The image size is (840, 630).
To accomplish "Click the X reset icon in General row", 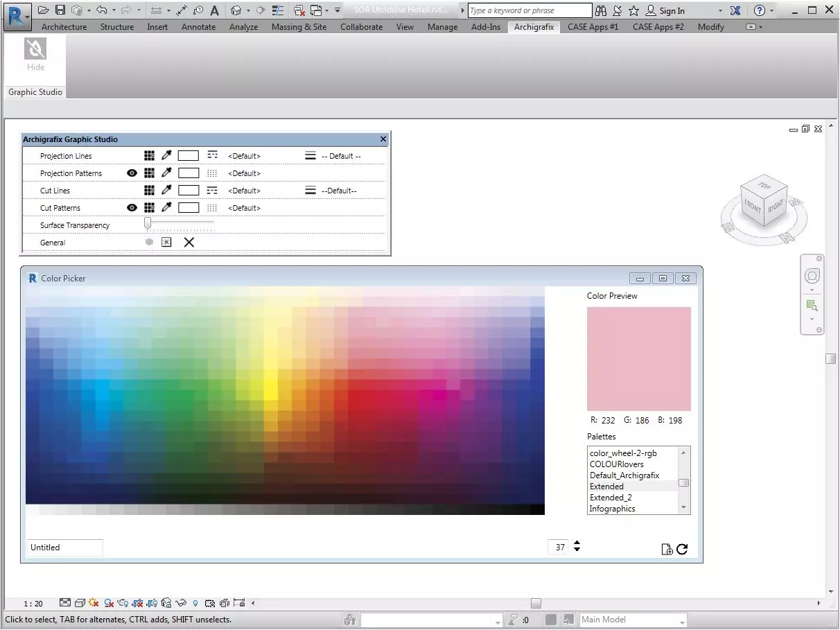I will pyautogui.click(x=189, y=242).
